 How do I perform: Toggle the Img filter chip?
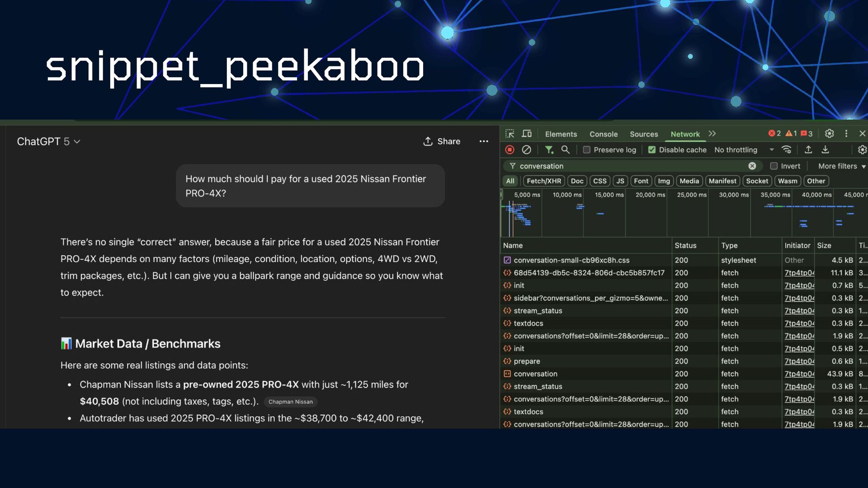tap(664, 181)
